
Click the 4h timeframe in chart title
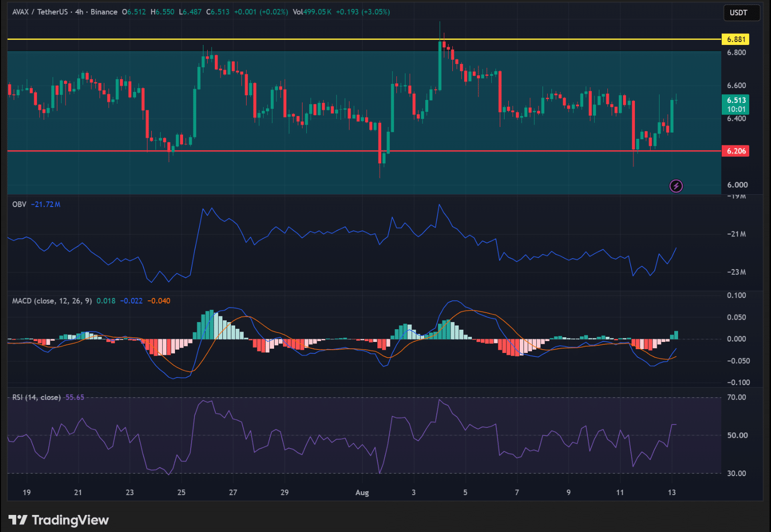[79, 12]
